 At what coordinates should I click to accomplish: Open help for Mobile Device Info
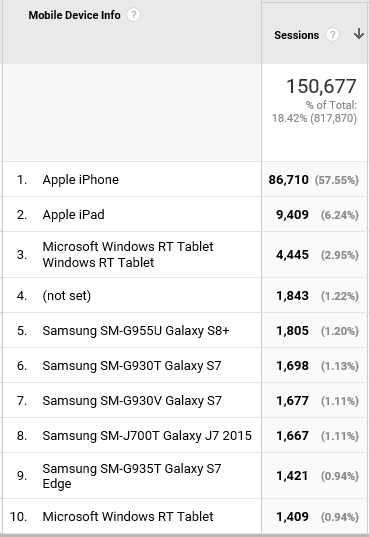tap(133, 15)
